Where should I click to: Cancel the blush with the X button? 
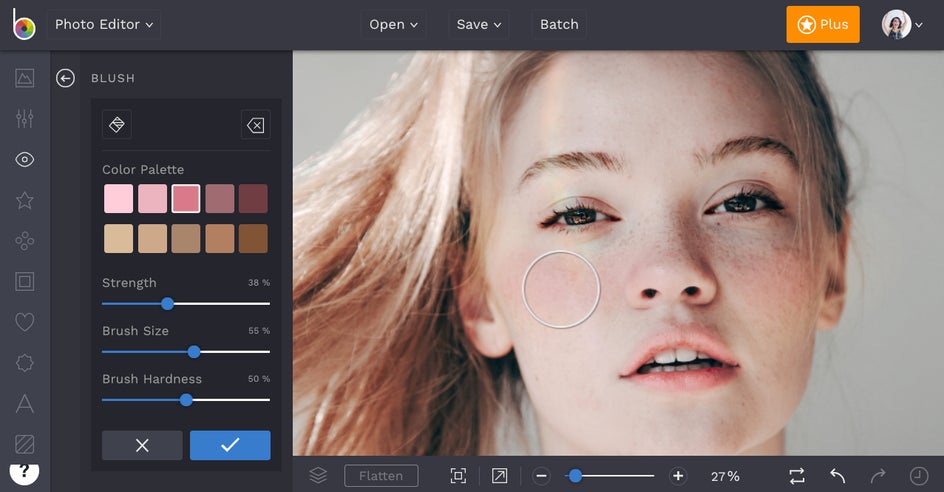(x=142, y=446)
